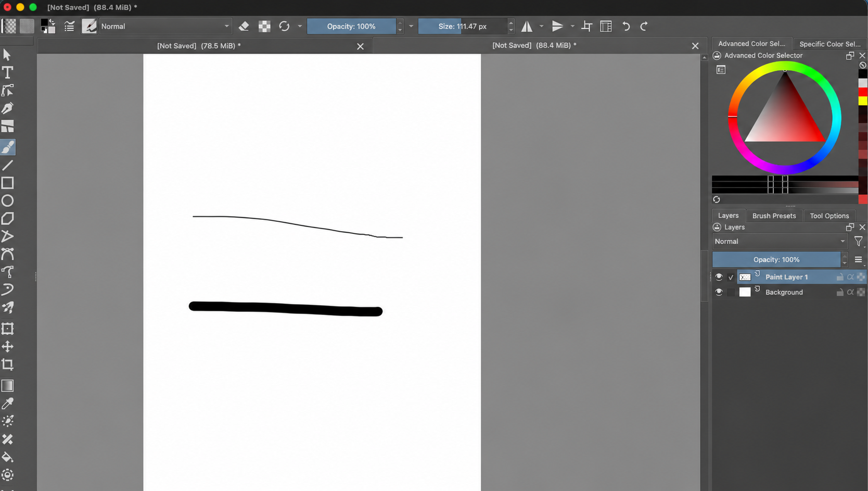Toggle horizontal mirror tool
868x491 pixels.
pyautogui.click(x=527, y=26)
